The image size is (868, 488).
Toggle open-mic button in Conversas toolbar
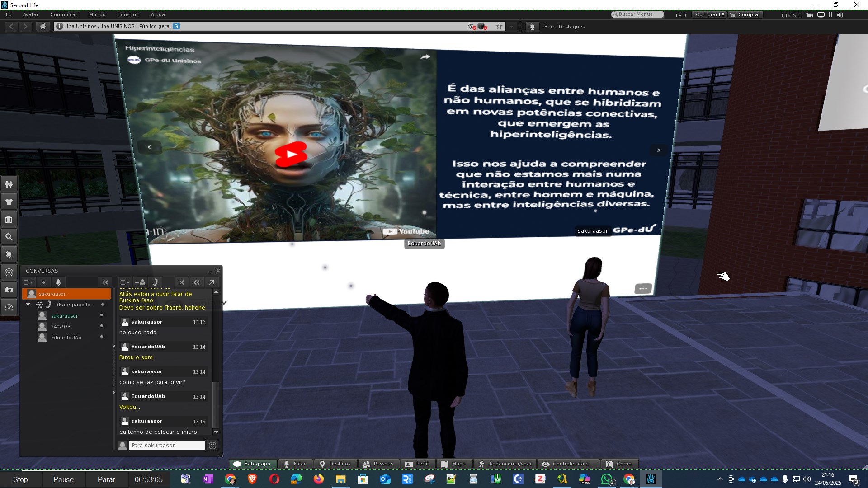tap(58, 282)
